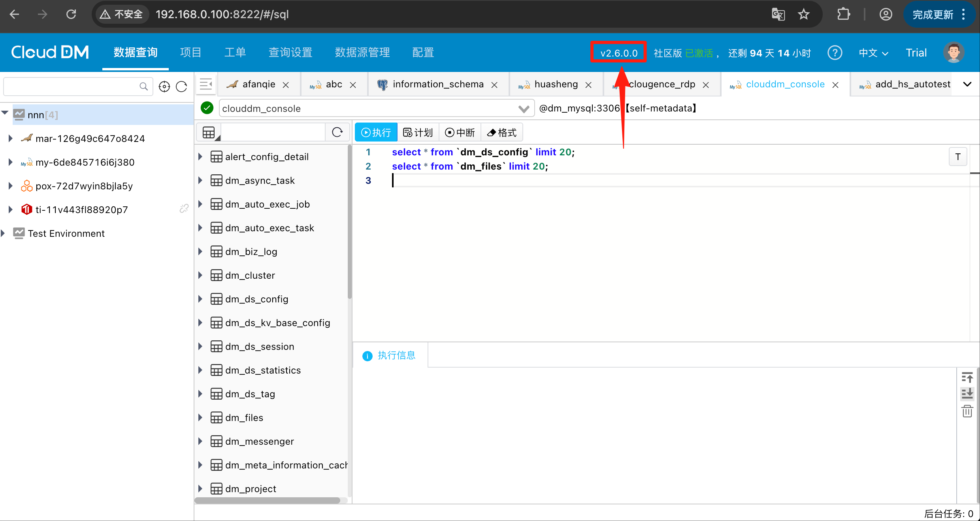Collapse the sidebar panel toggle icon

pos(206,84)
